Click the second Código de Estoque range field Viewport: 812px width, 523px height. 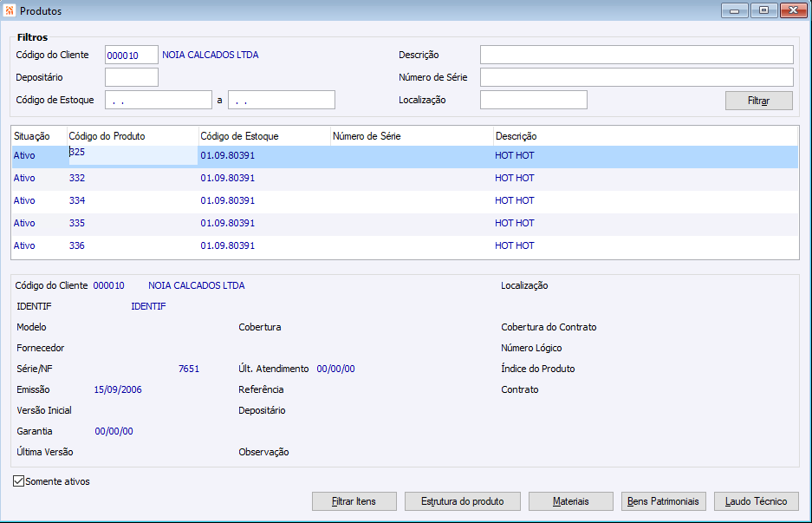coord(282,100)
